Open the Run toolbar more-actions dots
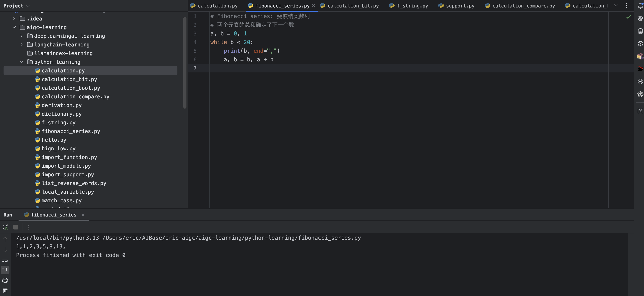This screenshot has width=644, height=296. point(29,227)
